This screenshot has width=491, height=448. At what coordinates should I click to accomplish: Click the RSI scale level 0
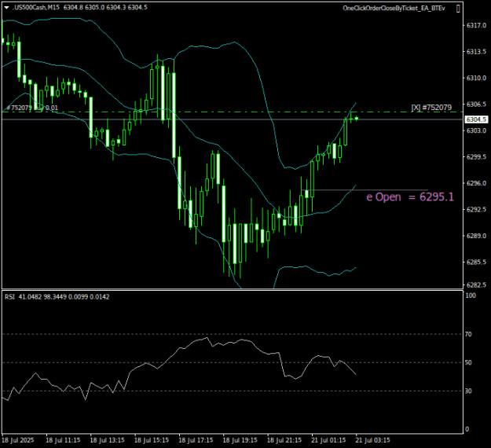coord(467,429)
